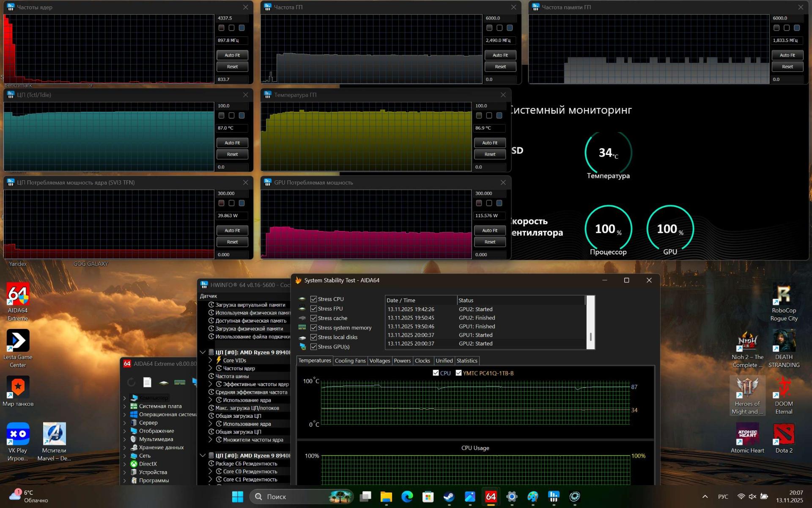
Task: Collapse the first ЦП [#0]: AMD Ryzen group
Action: 203,352
